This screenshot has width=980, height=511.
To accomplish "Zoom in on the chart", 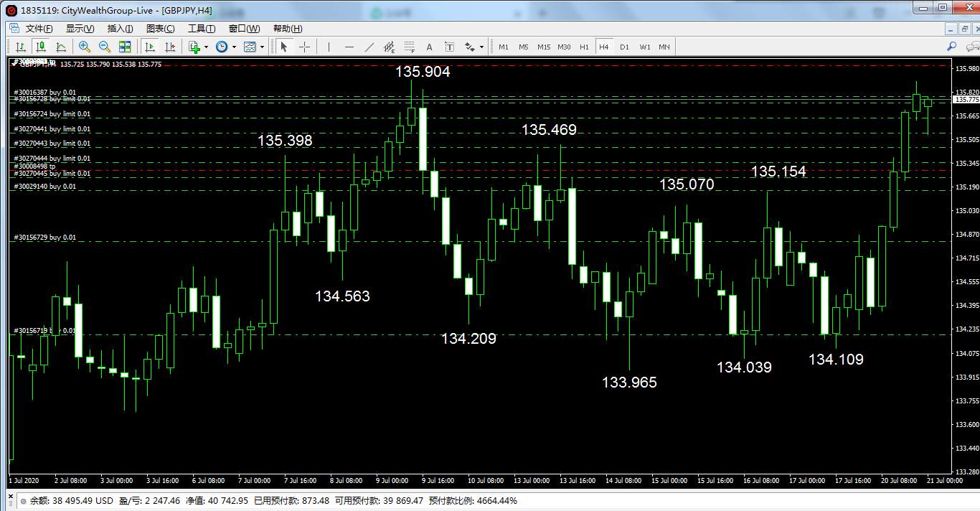I will point(85,47).
